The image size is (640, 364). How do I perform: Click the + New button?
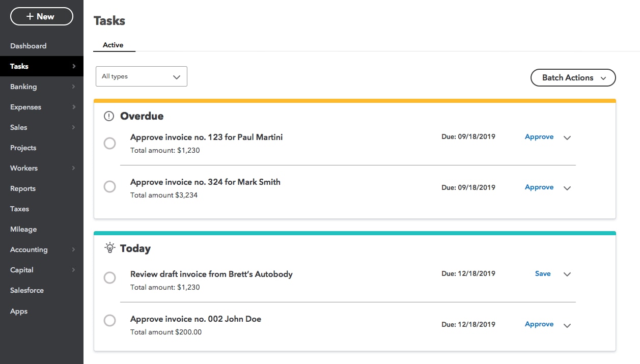42,16
